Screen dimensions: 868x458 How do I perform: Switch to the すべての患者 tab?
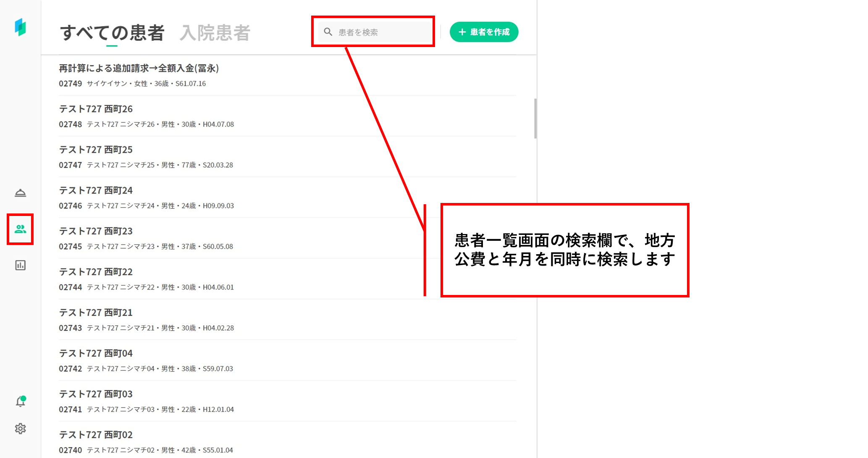(x=112, y=33)
